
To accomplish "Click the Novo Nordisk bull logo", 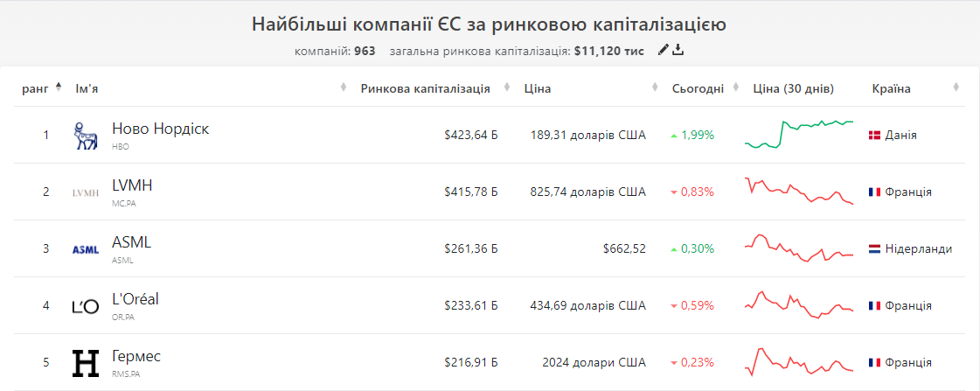I will (x=86, y=136).
